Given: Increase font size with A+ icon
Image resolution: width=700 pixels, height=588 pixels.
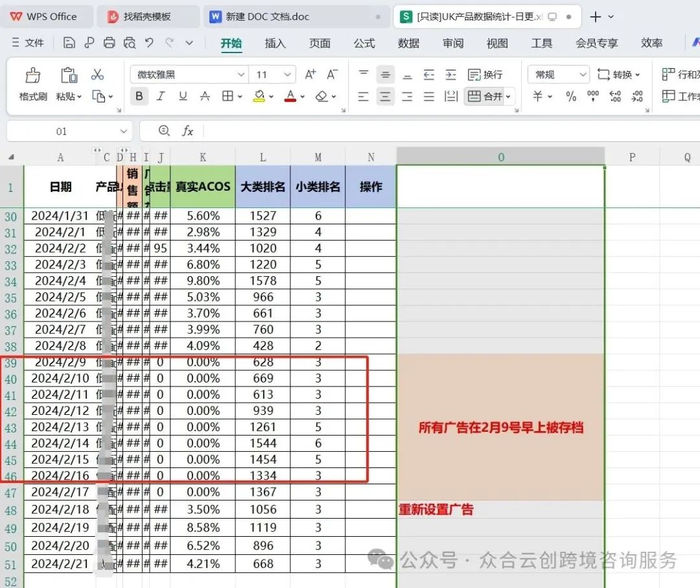Looking at the screenshot, I should click(x=310, y=74).
